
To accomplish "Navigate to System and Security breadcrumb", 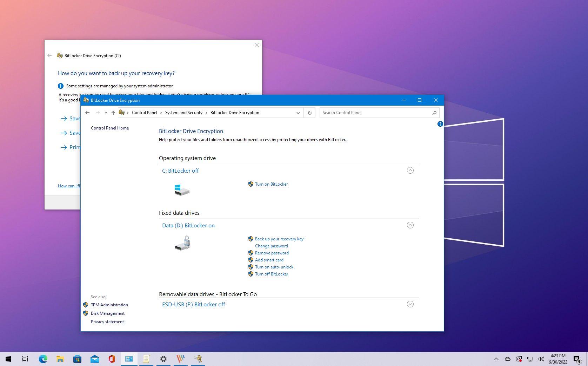I will [x=183, y=113].
